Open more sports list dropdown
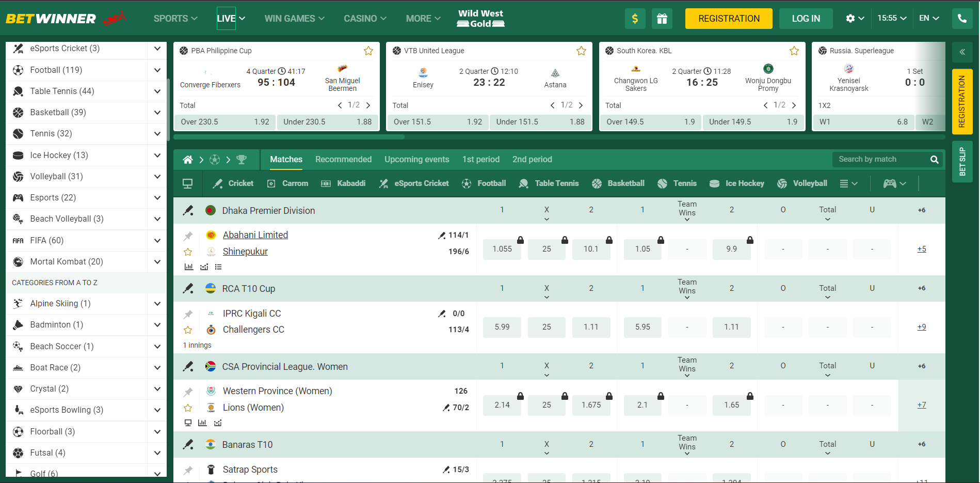This screenshot has height=483, width=980. pos(849,183)
